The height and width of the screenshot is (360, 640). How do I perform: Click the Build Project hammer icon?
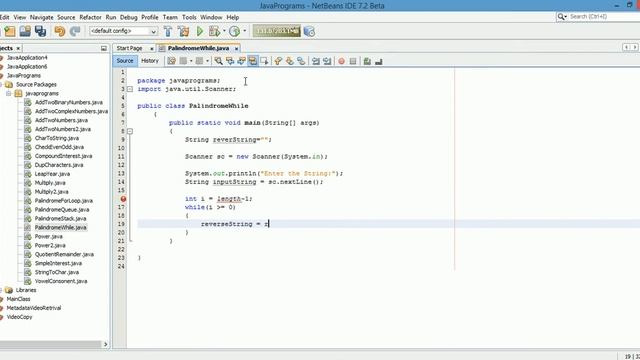click(x=168, y=31)
